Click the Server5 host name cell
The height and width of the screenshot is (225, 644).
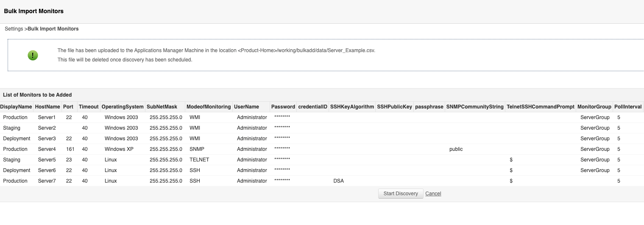coord(47,160)
